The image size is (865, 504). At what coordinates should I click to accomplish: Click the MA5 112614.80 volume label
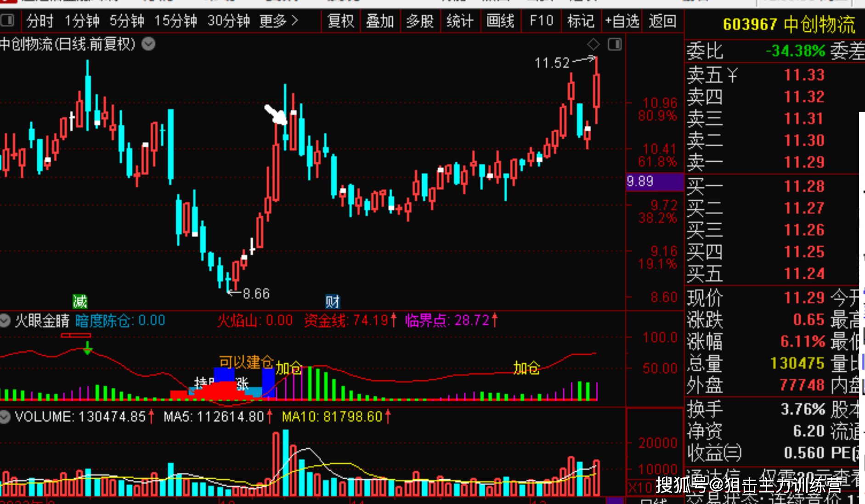218,417
